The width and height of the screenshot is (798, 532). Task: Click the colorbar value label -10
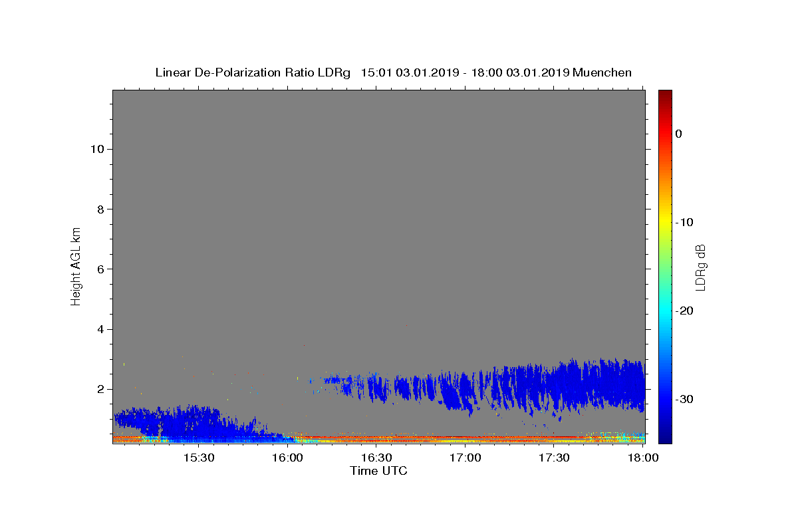coord(684,222)
